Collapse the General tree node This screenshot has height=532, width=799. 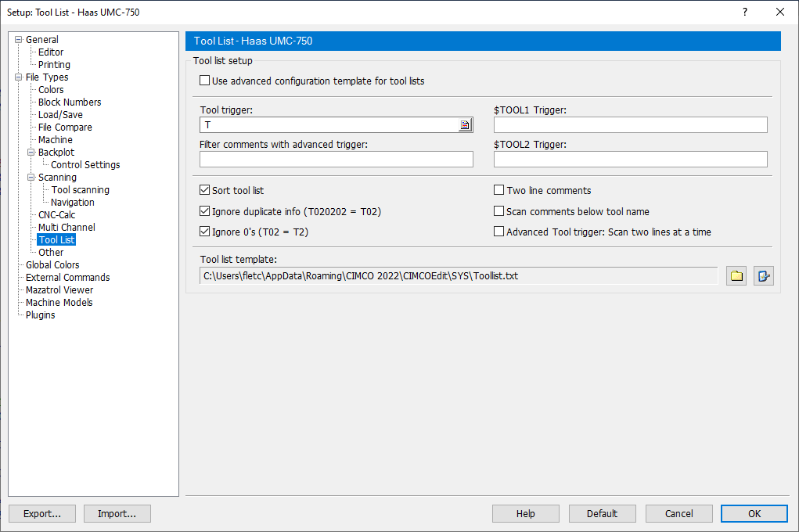(x=19, y=39)
